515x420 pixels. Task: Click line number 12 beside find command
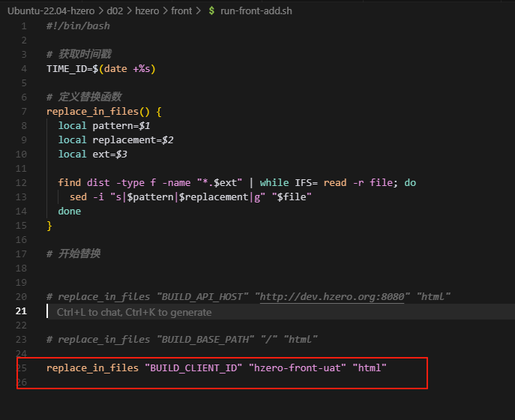pos(22,183)
